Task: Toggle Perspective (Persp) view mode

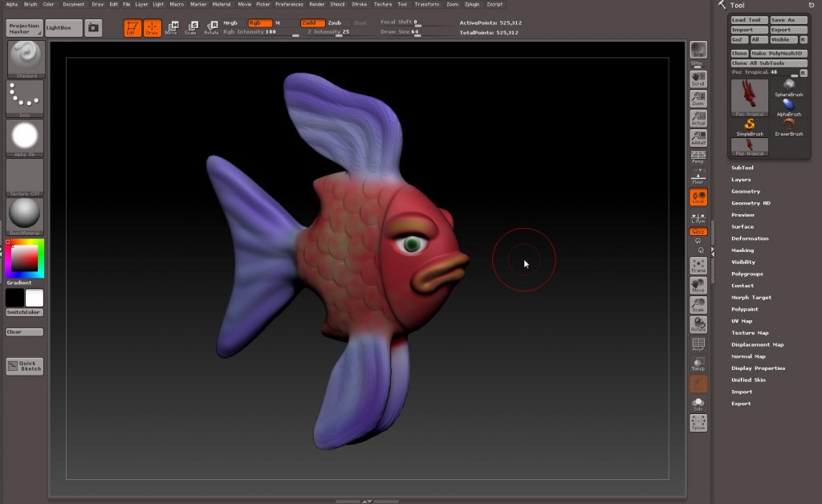Action: pos(698,156)
